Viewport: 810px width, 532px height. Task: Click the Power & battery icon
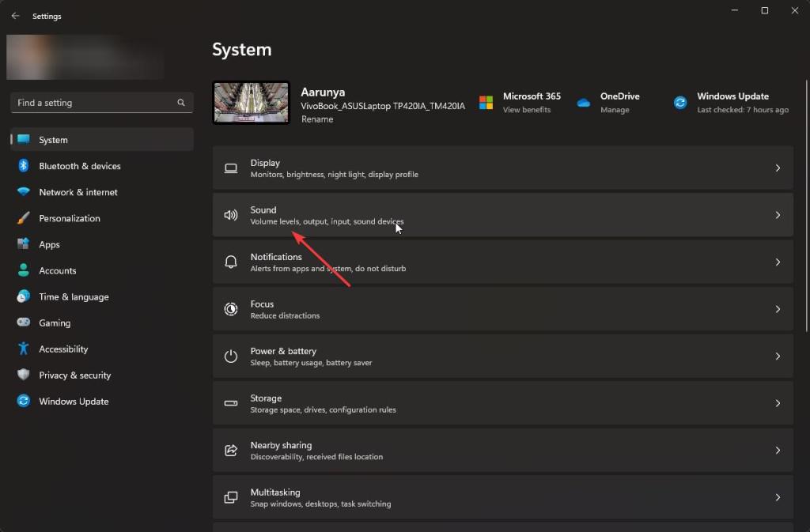tap(231, 357)
